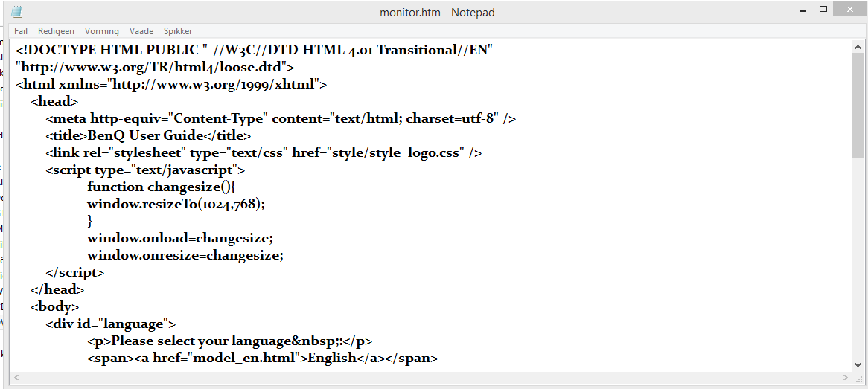This screenshot has height=389, width=868.
Task: Click the horizontal scrollbar left arrow
Action: 16,377
